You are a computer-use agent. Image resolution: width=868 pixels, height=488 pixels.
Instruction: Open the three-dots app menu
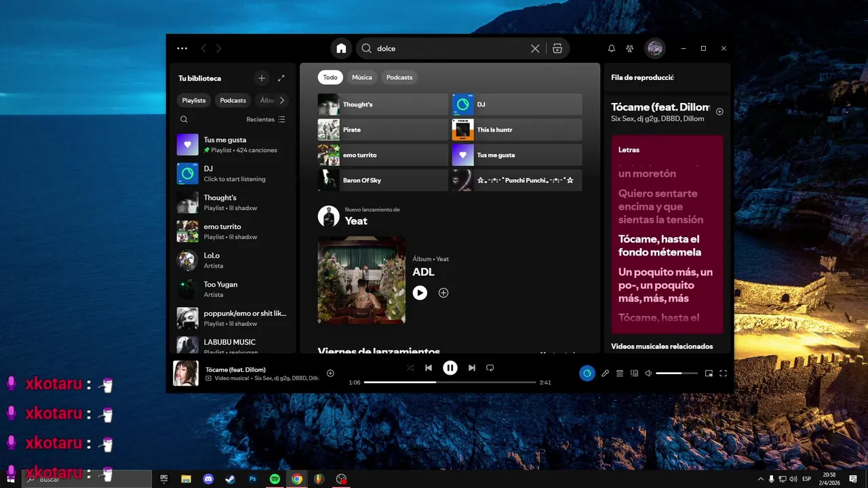182,48
